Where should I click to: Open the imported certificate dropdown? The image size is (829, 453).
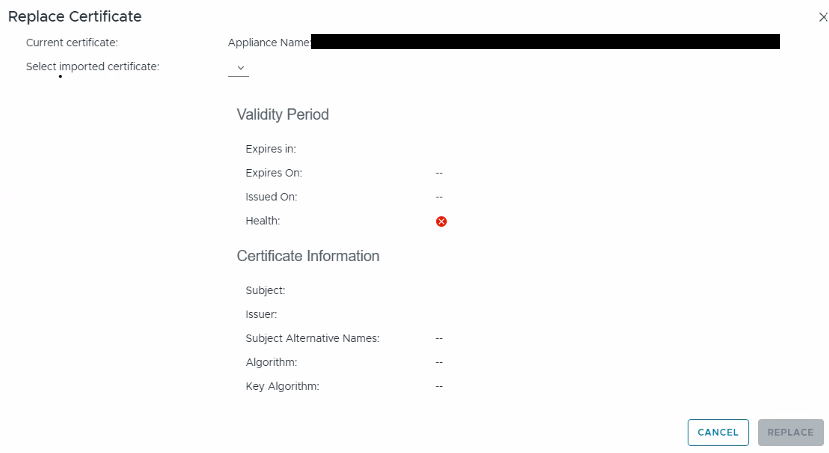[x=239, y=68]
